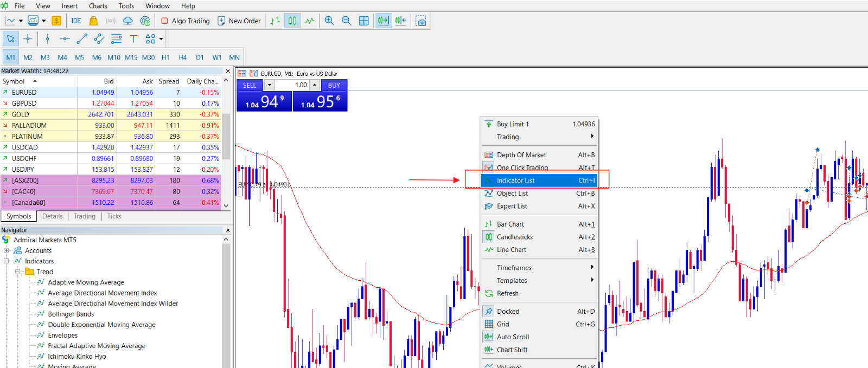Toggle Algo Trading on
The image size is (868, 368).
click(x=186, y=21)
